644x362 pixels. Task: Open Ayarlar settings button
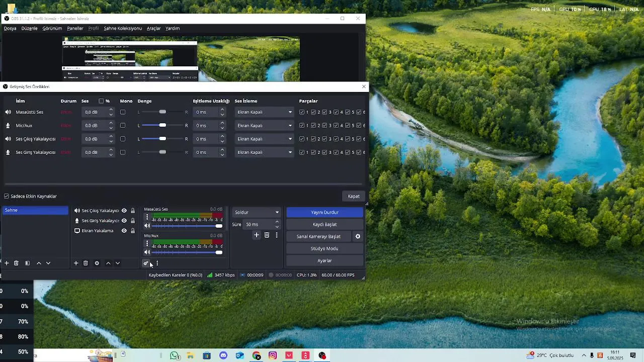325,260
